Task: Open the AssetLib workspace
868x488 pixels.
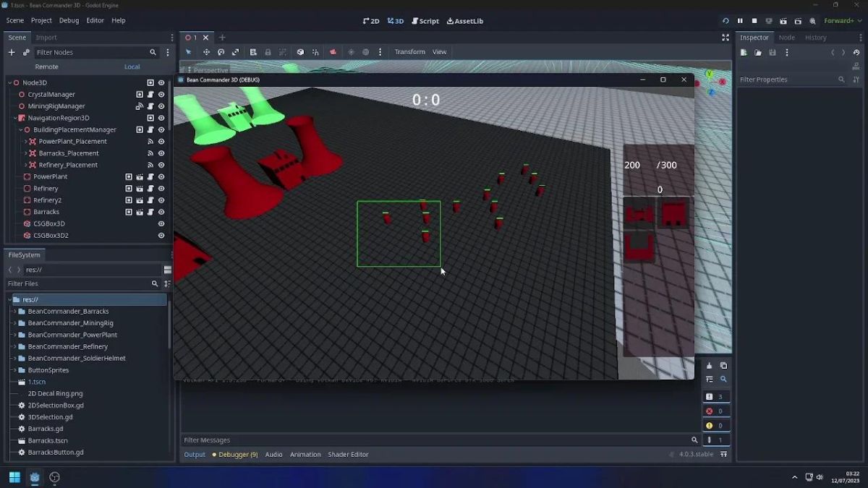Action: (x=465, y=21)
